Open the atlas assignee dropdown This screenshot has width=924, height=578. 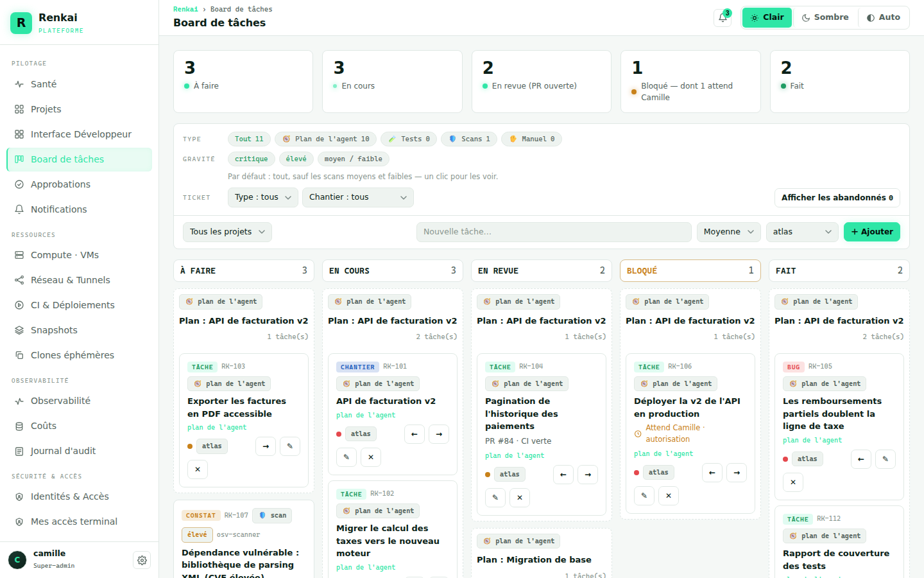[802, 232]
